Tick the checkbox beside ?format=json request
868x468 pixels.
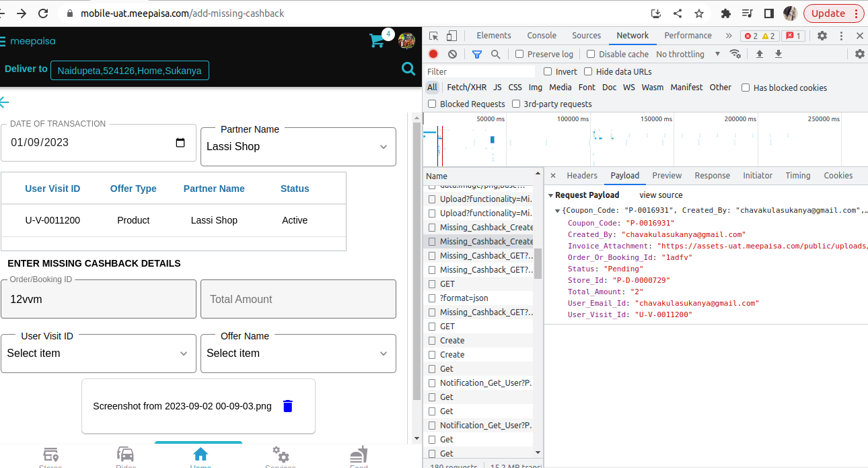pos(433,298)
